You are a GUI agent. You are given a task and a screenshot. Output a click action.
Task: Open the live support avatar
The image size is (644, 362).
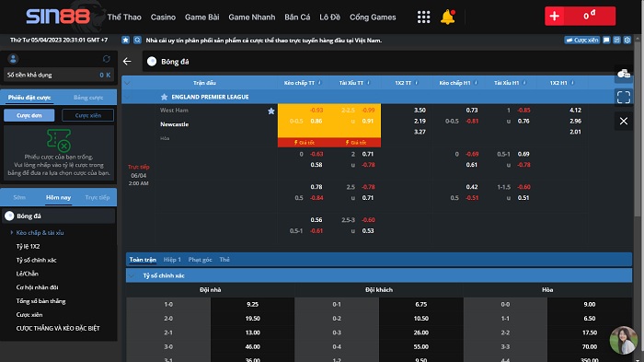tap(623, 340)
